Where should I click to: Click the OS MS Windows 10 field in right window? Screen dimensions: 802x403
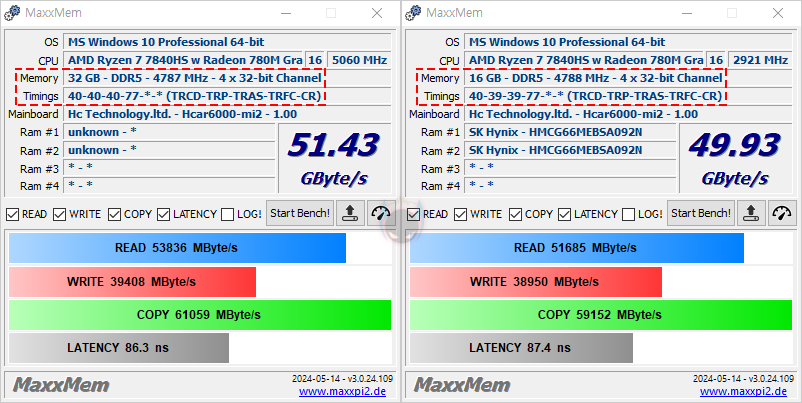click(629, 42)
